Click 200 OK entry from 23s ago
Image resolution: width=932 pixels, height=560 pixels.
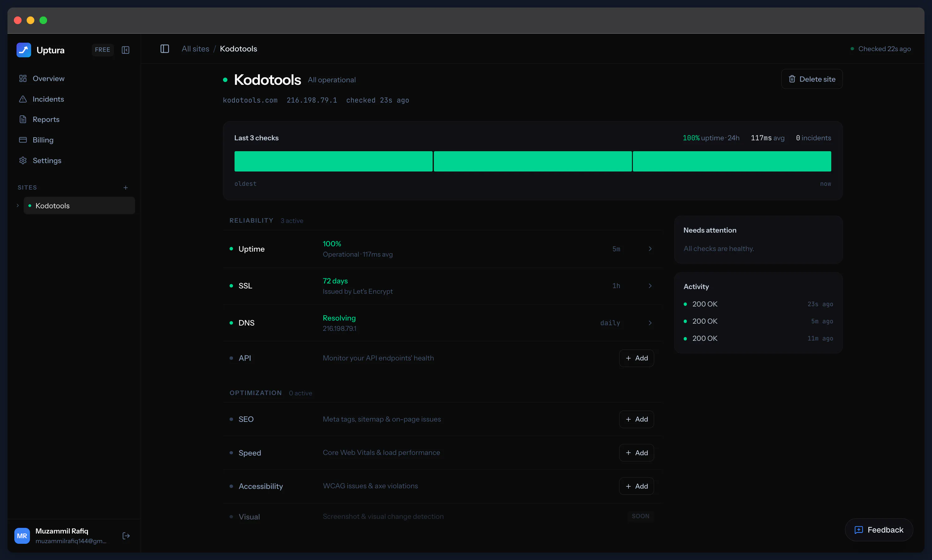tap(758, 304)
